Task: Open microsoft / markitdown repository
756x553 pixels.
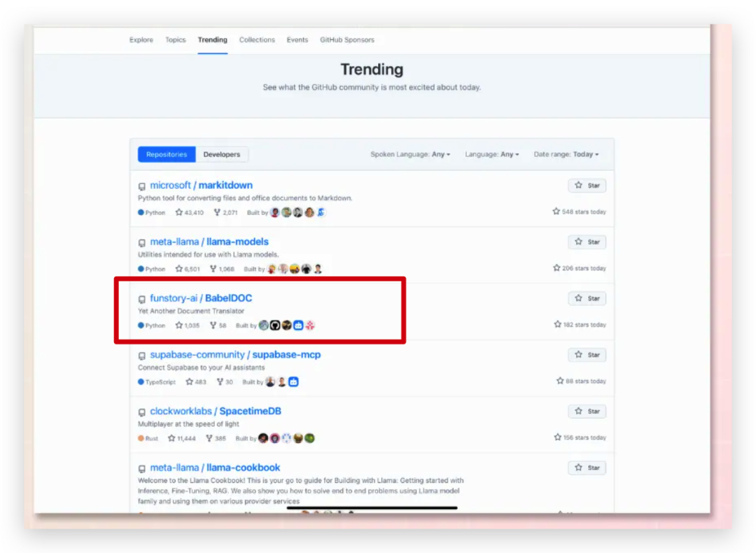Action: (x=201, y=185)
